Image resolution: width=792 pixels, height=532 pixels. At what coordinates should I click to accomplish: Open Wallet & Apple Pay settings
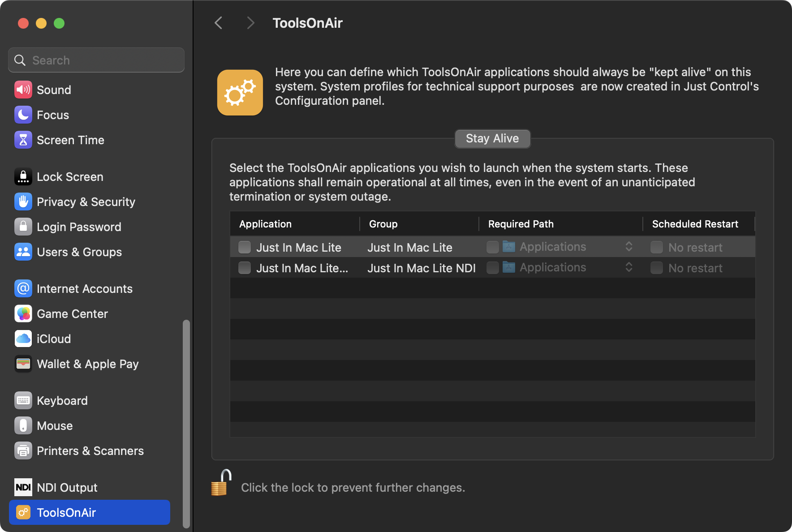[90, 364]
